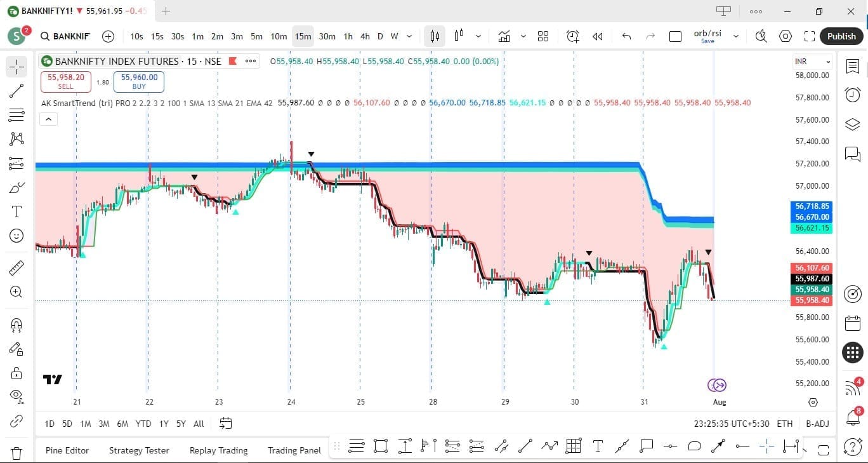Click the candlestick chart type button

(x=435, y=36)
